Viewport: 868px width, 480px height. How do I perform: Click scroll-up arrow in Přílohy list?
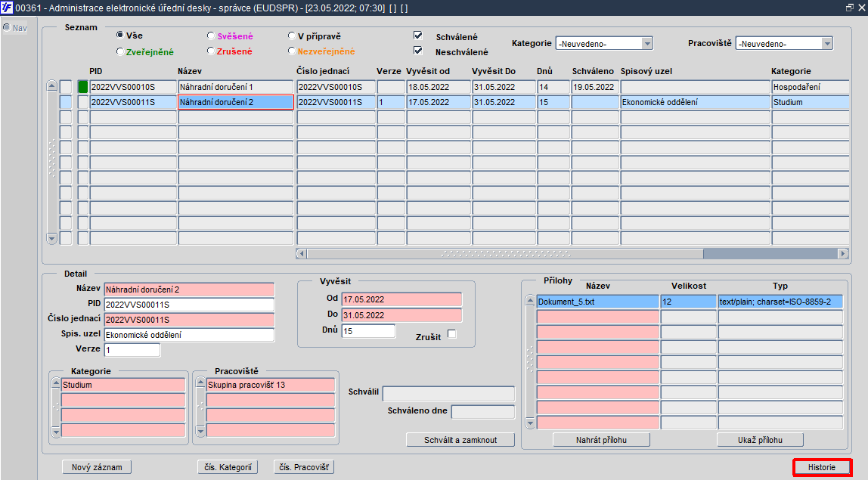(529, 302)
